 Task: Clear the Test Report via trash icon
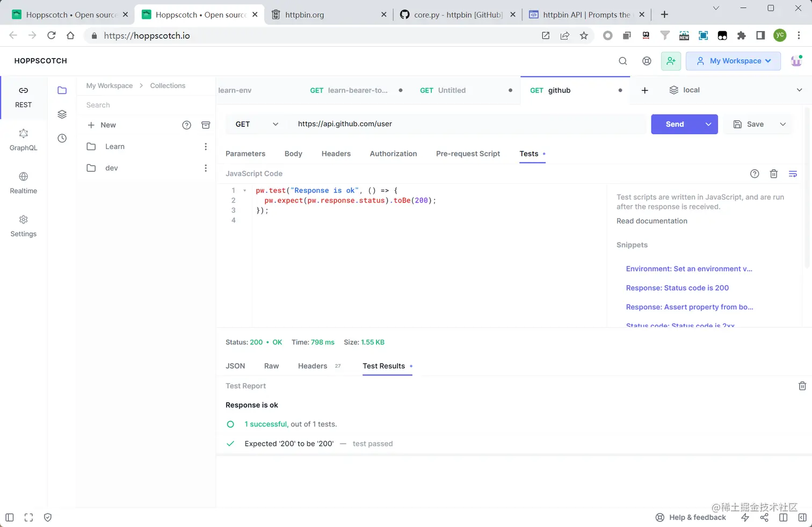point(802,386)
